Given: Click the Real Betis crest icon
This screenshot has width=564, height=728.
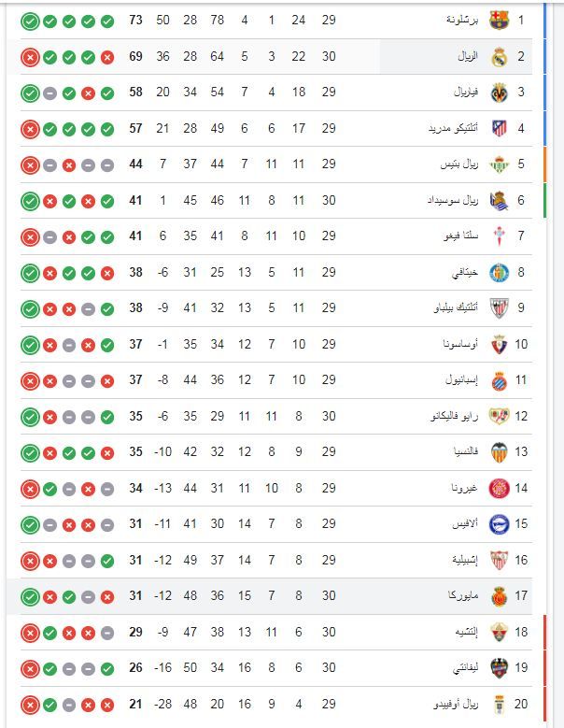Looking at the screenshot, I should point(498,164).
